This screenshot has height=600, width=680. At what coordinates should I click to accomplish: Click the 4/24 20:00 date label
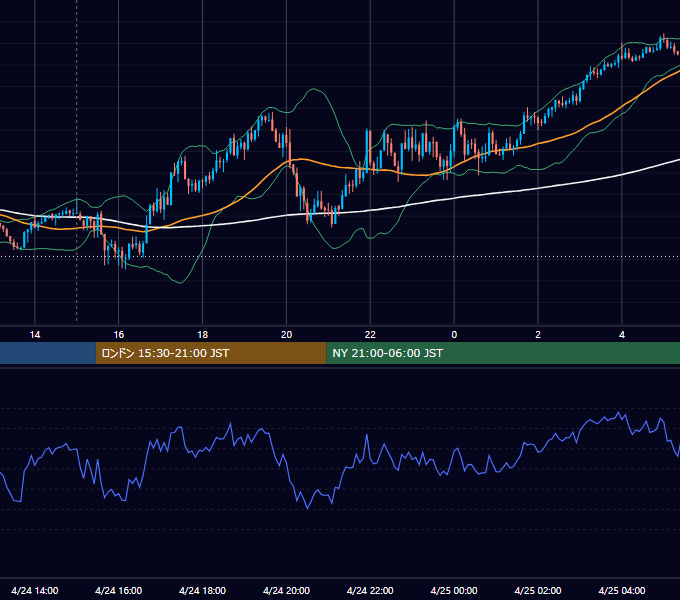click(x=286, y=590)
